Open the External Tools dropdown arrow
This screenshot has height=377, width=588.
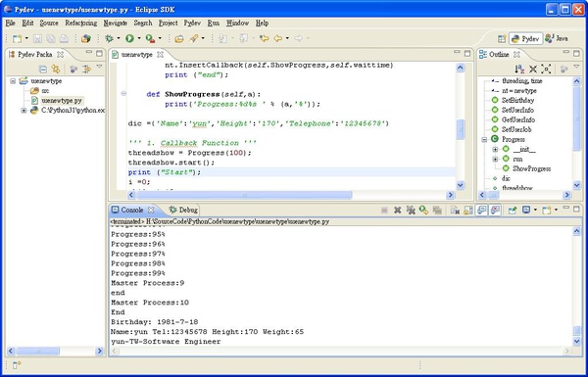coord(160,38)
